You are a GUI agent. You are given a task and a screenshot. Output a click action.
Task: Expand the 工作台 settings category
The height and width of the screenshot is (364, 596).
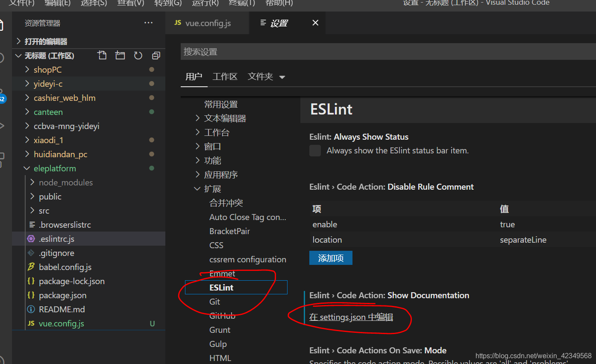[197, 132]
